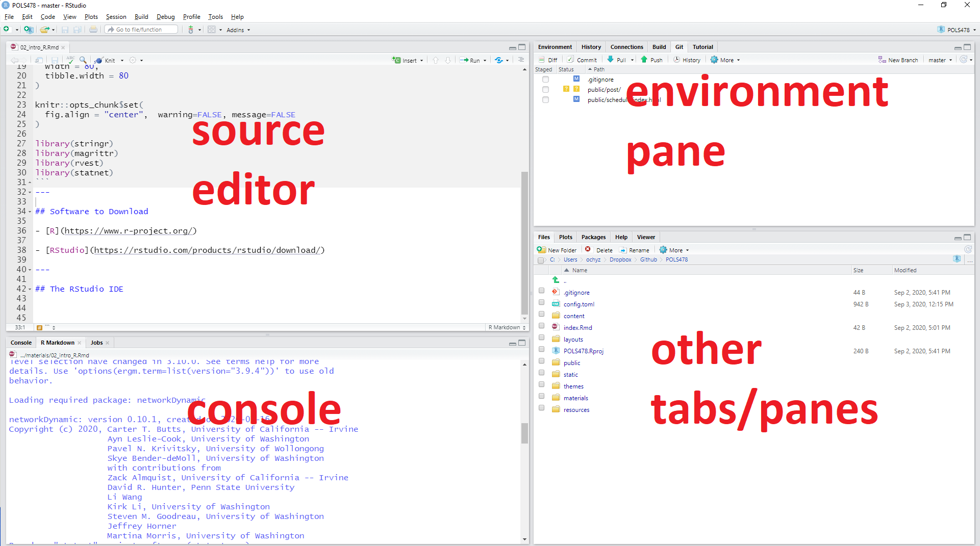
Task: Click the Create a project icon
Action: 28,30
